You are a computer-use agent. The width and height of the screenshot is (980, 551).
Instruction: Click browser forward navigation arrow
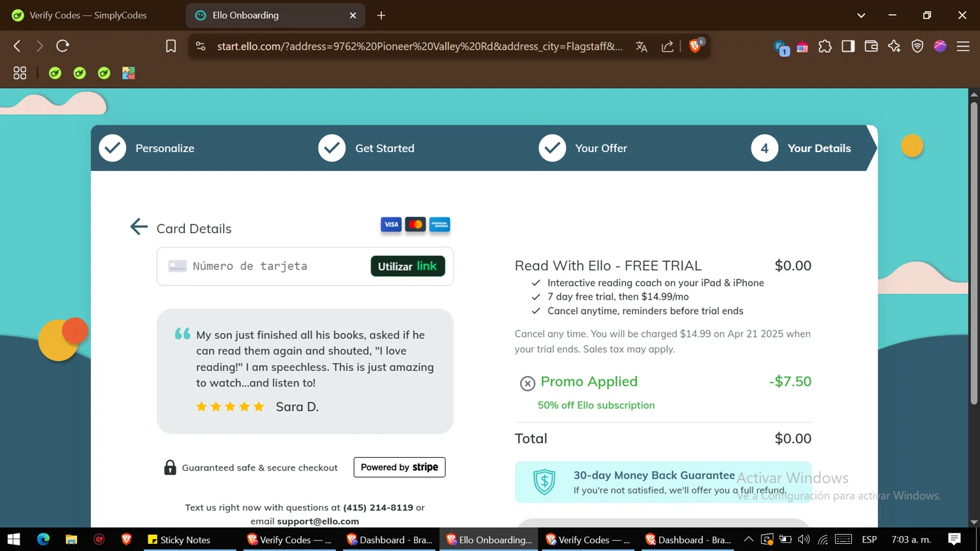(39, 46)
